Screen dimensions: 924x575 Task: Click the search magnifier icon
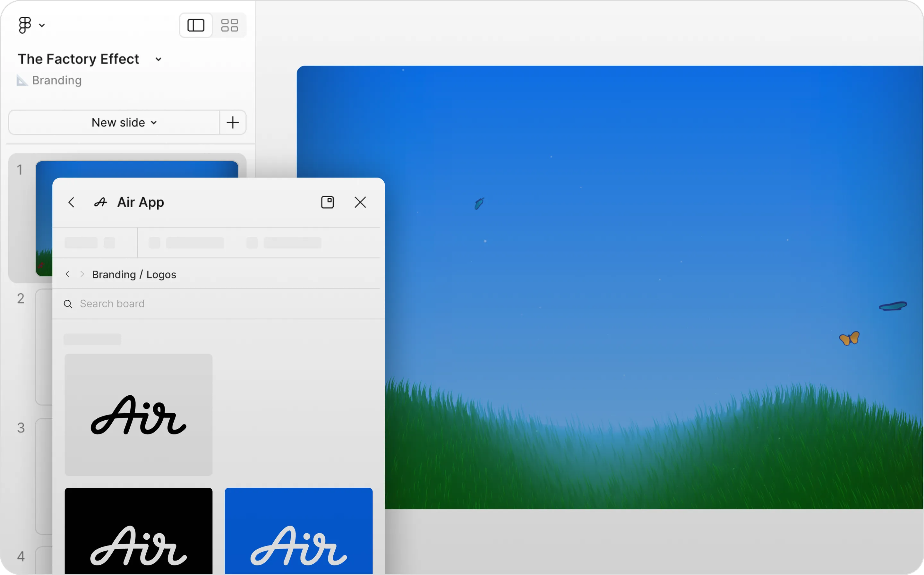(68, 304)
